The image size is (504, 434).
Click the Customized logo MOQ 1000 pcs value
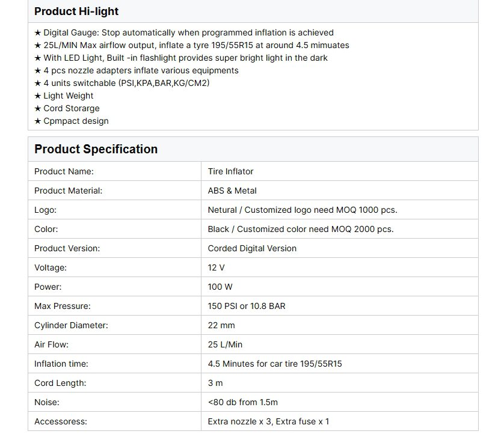(x=303, y=210)
